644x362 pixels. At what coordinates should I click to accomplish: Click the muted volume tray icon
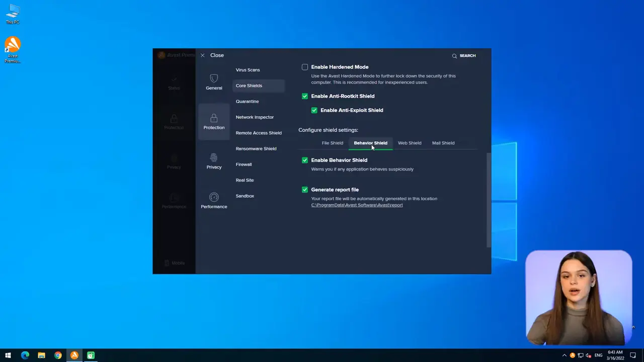click(x=588, y=355)
